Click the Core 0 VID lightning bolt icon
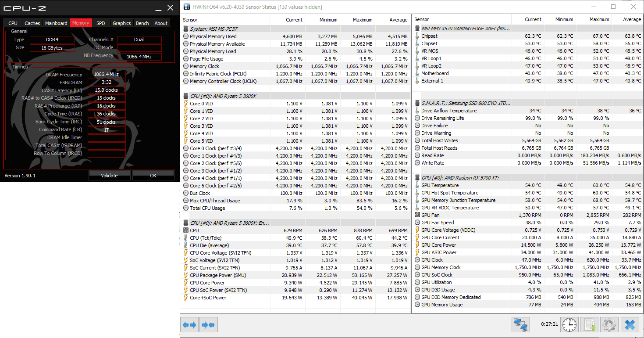Image resolution: width=644 pixels, height=338 pixels. (186, 104)
